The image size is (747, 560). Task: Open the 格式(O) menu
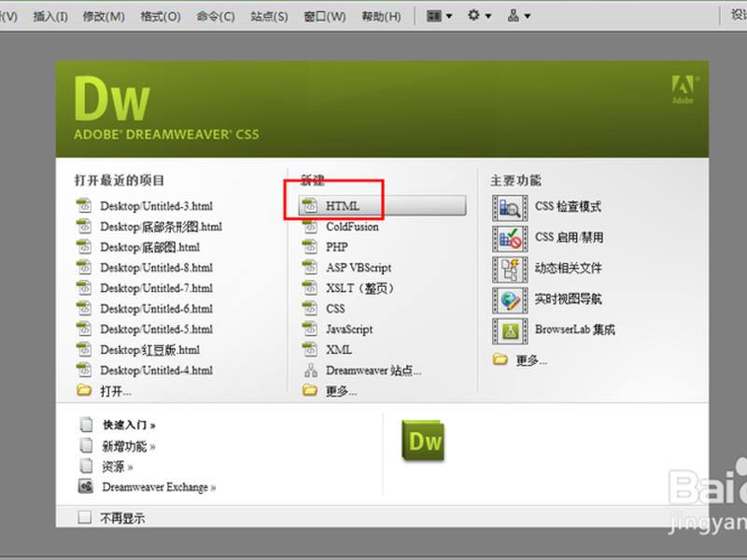coord(161,17)
